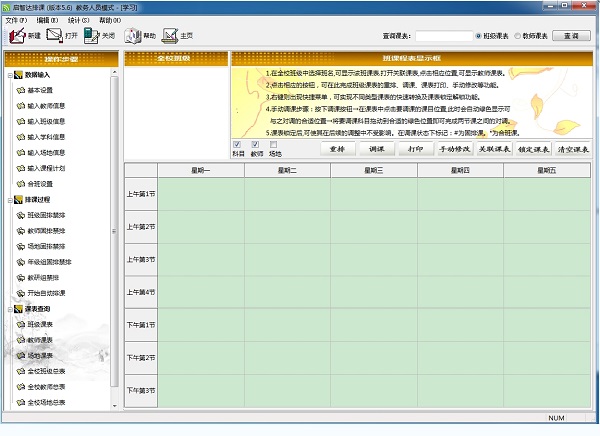600x436 pixels.
Task: Open 基本设置 in the sidebar tree
Action: pyautogui.click(x=41, y=90)
